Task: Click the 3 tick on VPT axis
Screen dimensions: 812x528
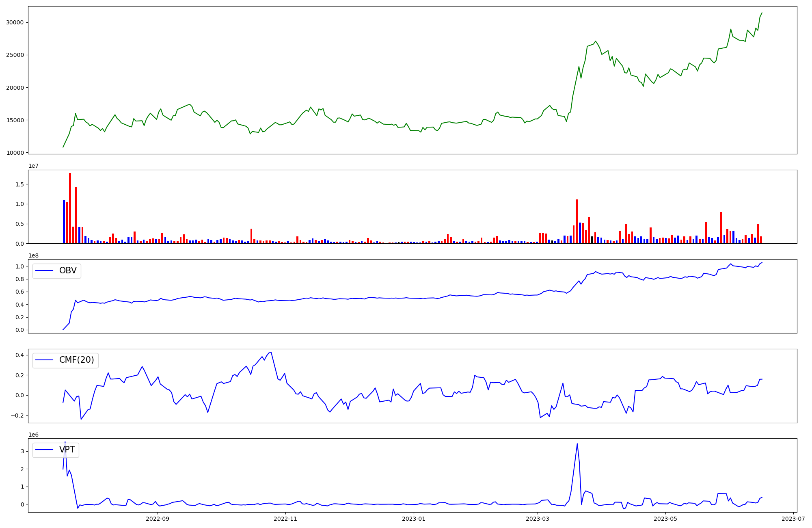Action: [x=23, y=451]
